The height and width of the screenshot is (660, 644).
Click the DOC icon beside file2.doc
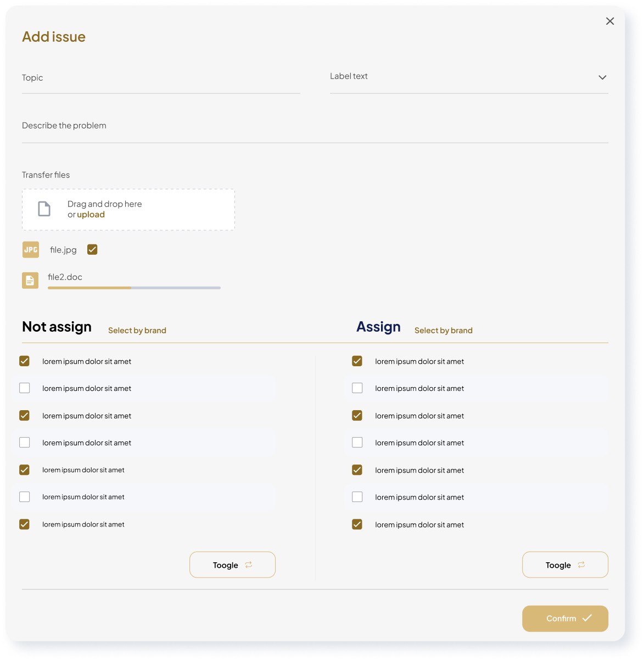coord(30,280)
